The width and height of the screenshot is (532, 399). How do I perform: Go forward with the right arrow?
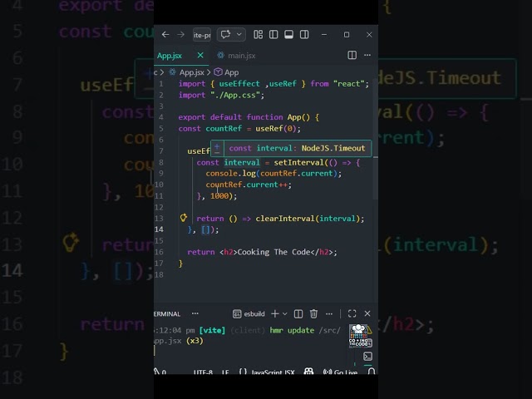click(181, 35)
